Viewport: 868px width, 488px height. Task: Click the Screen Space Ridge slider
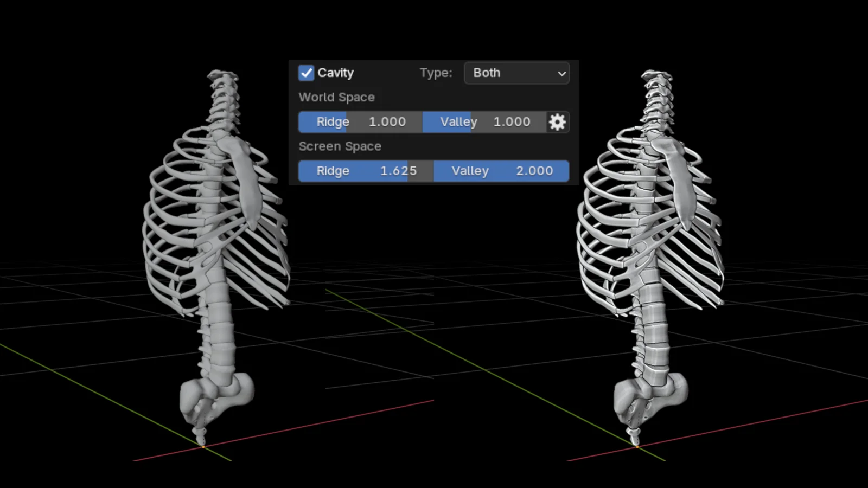(365, 171)
